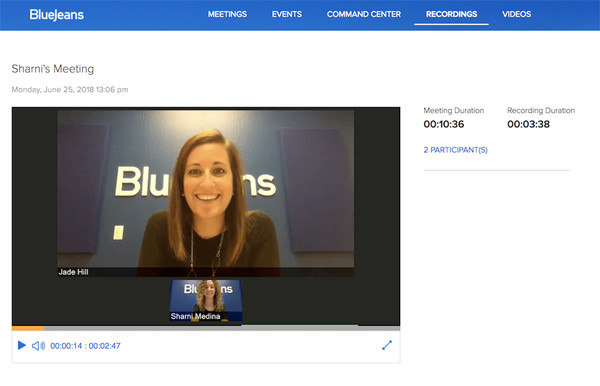600x386 pixels.
Task: Click the Meeting Duration value 00:10:36
Action: (443, 124)
